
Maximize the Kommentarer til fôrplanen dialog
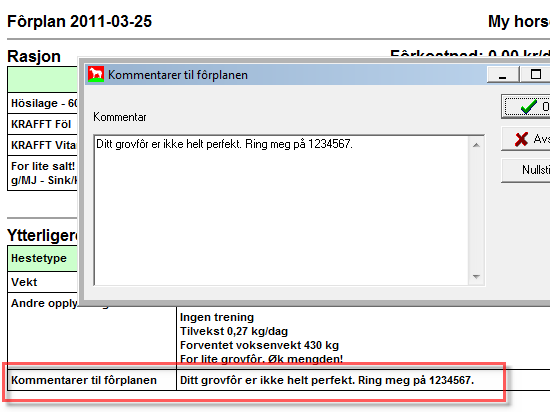click(535, 75)
